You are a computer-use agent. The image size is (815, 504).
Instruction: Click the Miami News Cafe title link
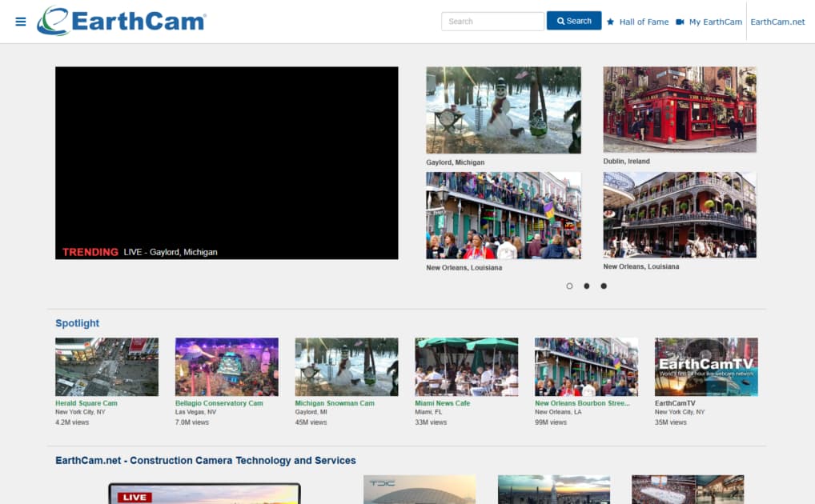click(x=442, y=403)
